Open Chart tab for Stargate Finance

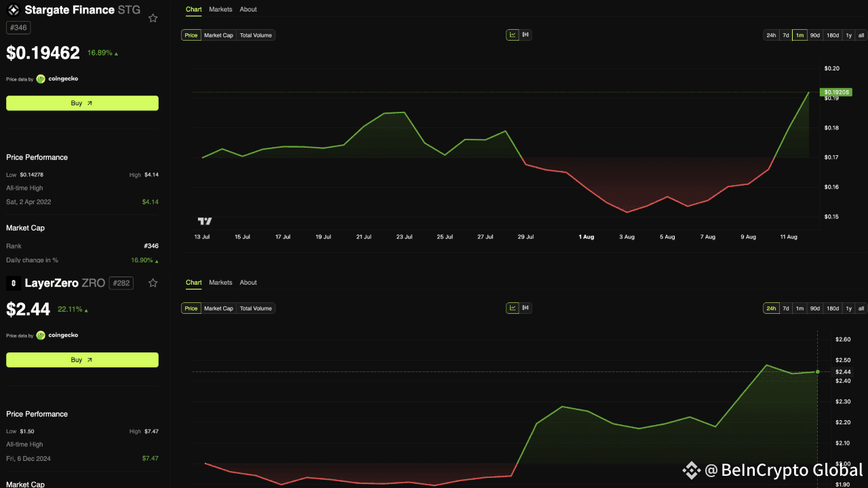pos(193,9)
